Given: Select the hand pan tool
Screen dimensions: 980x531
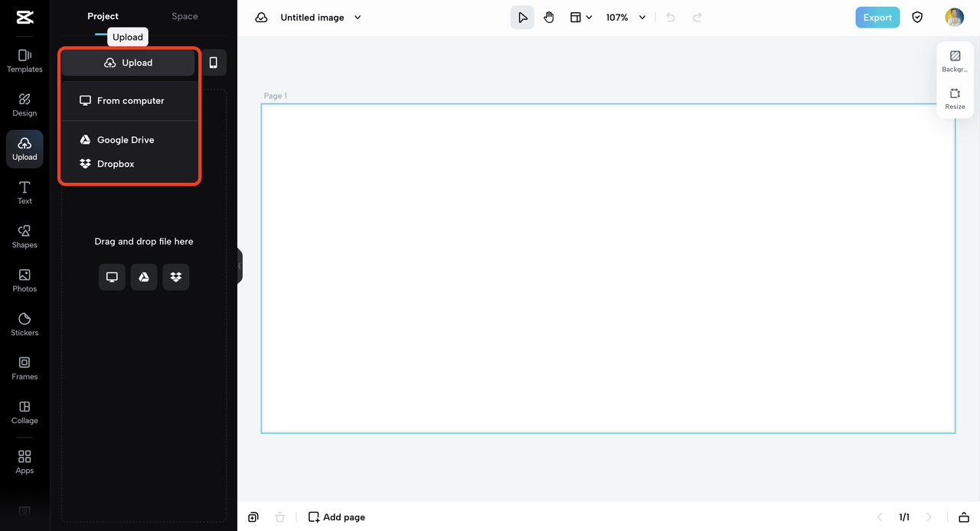Looking at the screenshot, I should (549, 18).
